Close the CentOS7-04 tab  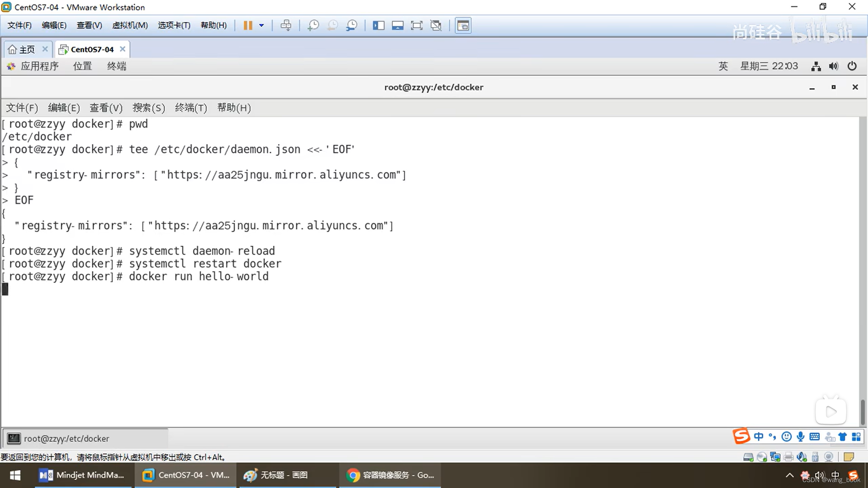tap(123, 49)
